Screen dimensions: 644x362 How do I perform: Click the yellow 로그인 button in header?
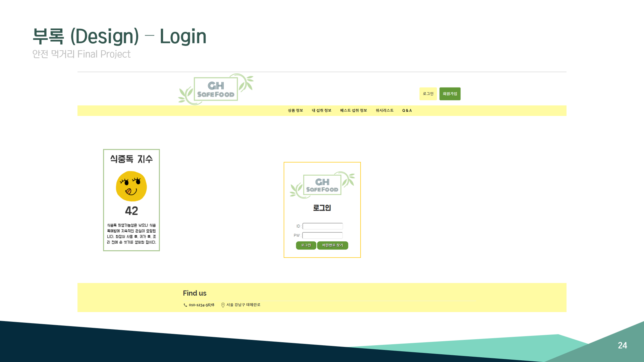tap(428, 94)
